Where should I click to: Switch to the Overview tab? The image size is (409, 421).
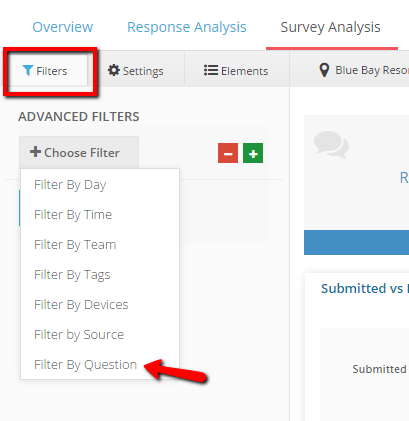point(63,27)
